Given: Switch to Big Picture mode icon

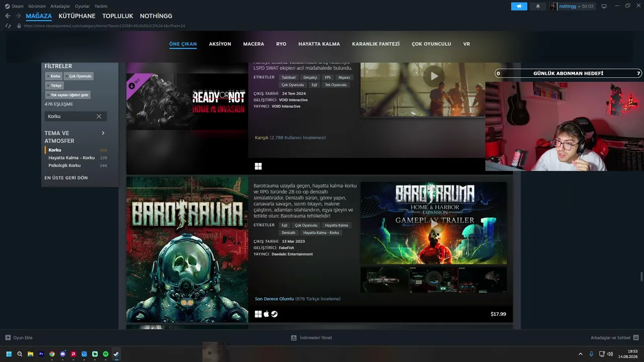Looking at the screenshot, I should [x=604, y=6].
